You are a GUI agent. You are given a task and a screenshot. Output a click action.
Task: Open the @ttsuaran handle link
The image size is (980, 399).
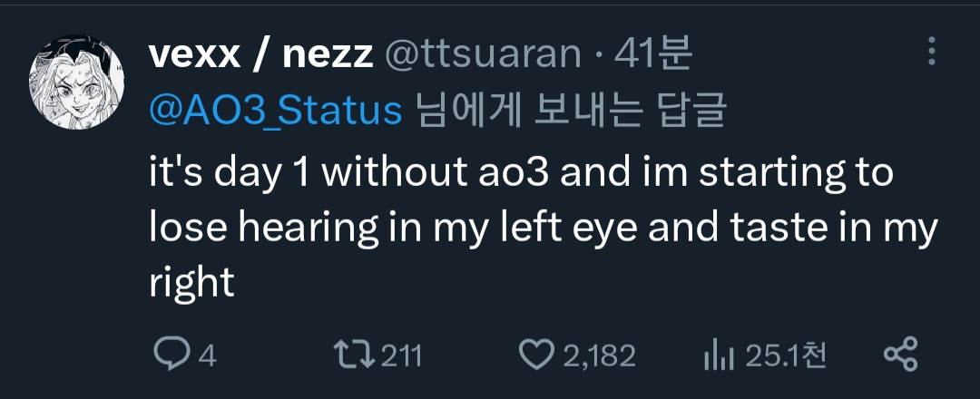click(x=484, y=55)
